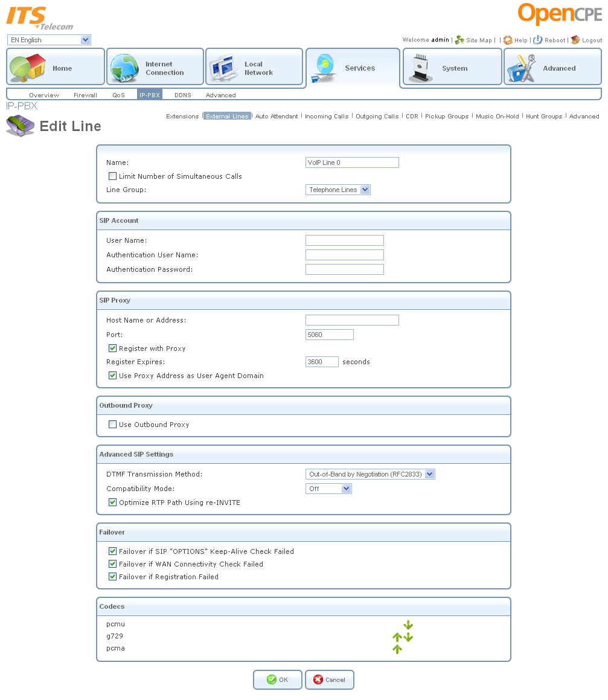Uncheck Register with Proxy
The image size is (608, 700).
[112, 348]
